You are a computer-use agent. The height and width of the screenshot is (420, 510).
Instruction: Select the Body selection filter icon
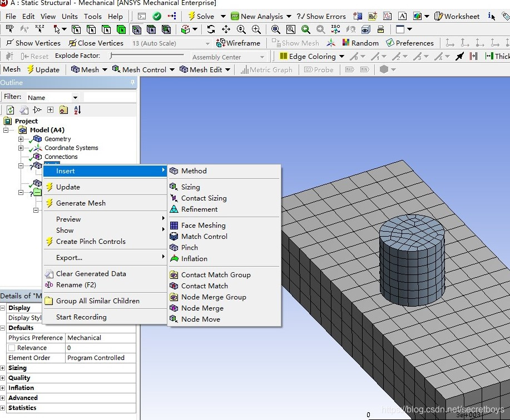[121, 29]
